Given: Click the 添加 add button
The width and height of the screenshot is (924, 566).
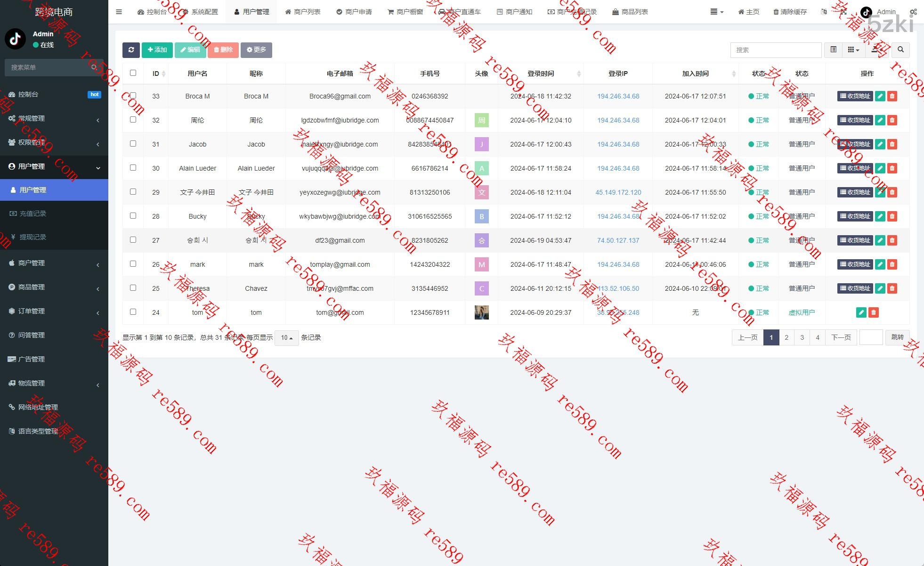Looking at the screenshot, I should (157, 50).
